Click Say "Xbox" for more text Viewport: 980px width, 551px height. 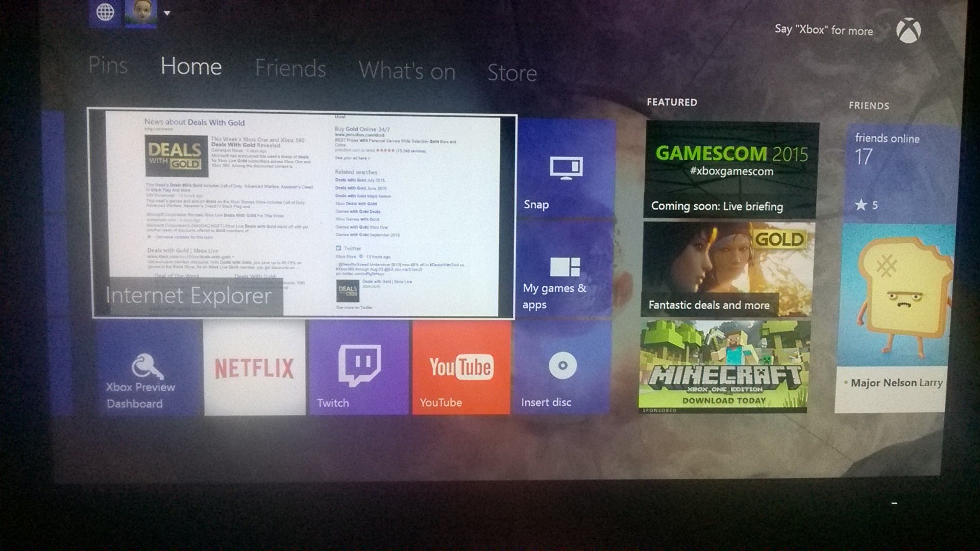[x=824, y=30]
